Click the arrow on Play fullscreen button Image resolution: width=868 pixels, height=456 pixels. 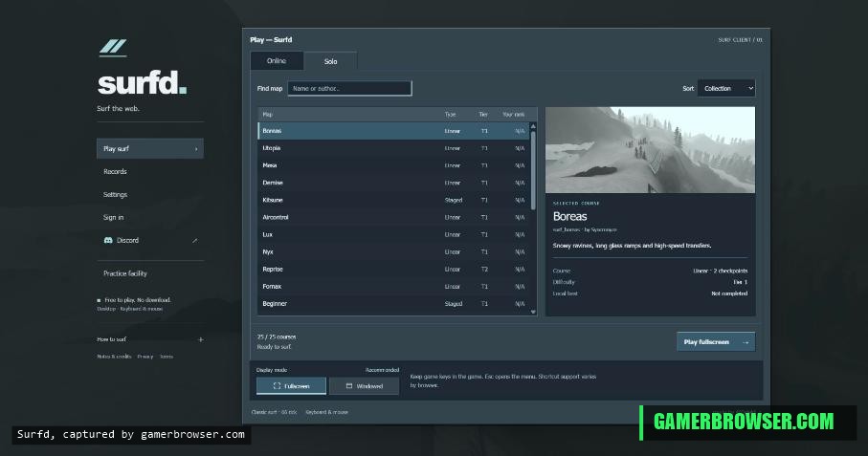click(746, 342)
